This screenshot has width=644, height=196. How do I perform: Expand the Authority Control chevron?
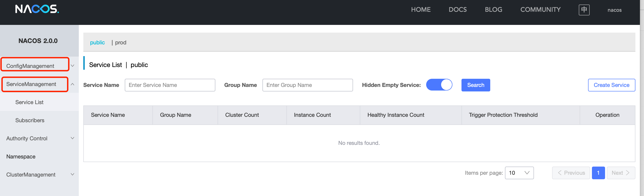(x=72, y=138)
